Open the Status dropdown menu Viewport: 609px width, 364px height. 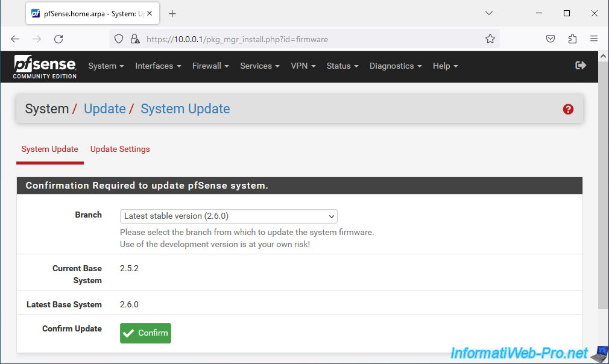pos(342,66)
